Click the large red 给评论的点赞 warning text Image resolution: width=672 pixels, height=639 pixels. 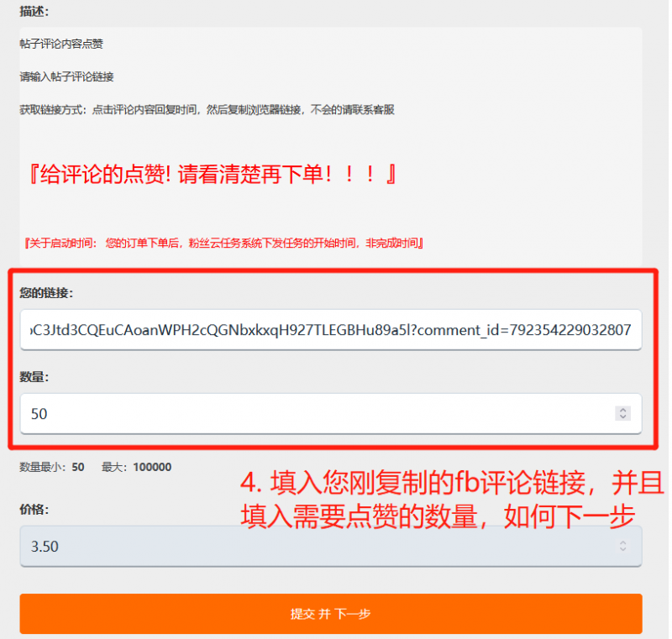coord(212,174)
